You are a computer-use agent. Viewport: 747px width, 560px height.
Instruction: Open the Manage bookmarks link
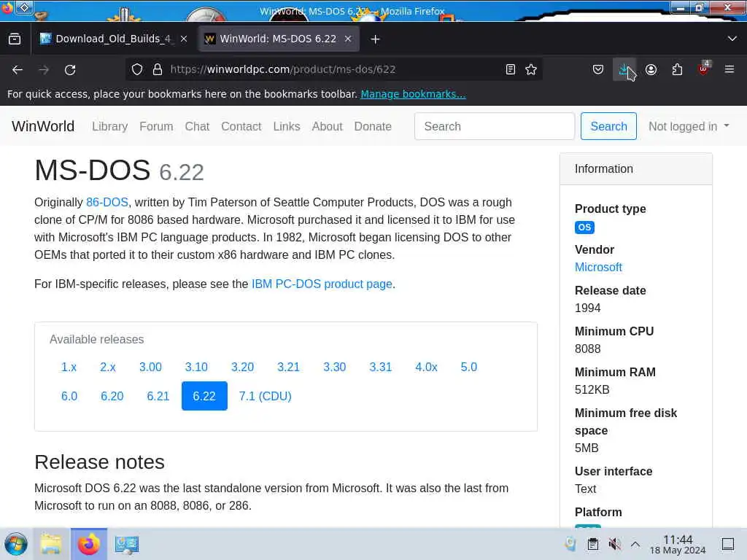(x=413, y=94)
